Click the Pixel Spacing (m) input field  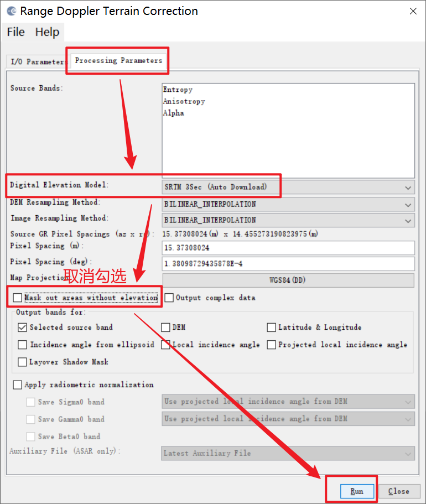point(288,248)
